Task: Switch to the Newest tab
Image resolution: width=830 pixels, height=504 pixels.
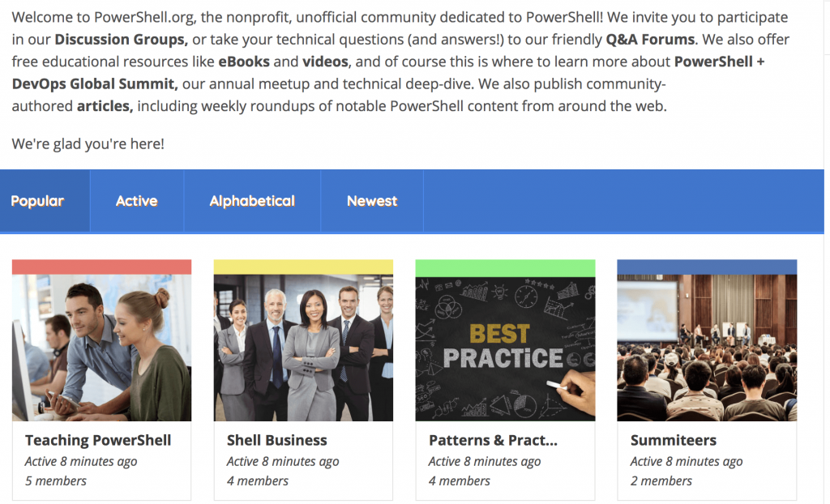Action: pos(371,200)
